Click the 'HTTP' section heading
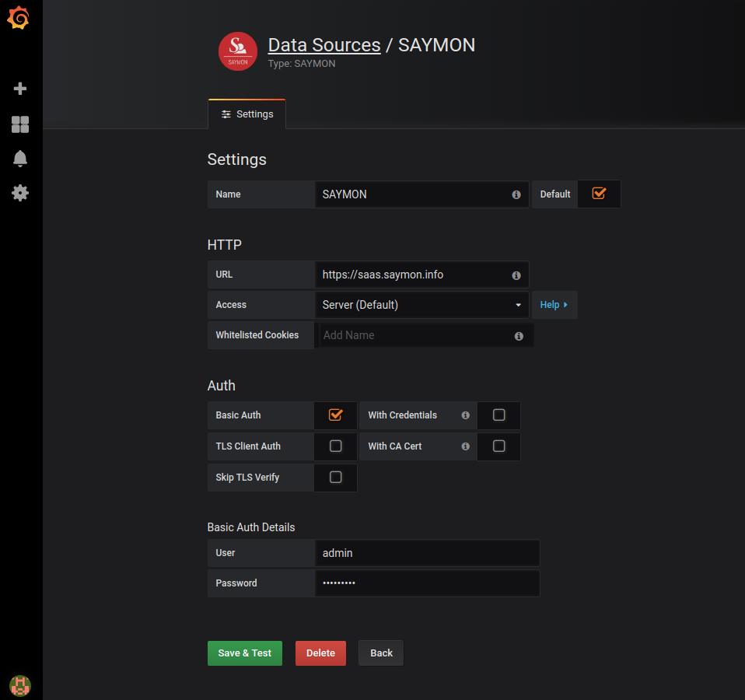The height and width of the screenshot is (700, 745). tap(224, 245)
